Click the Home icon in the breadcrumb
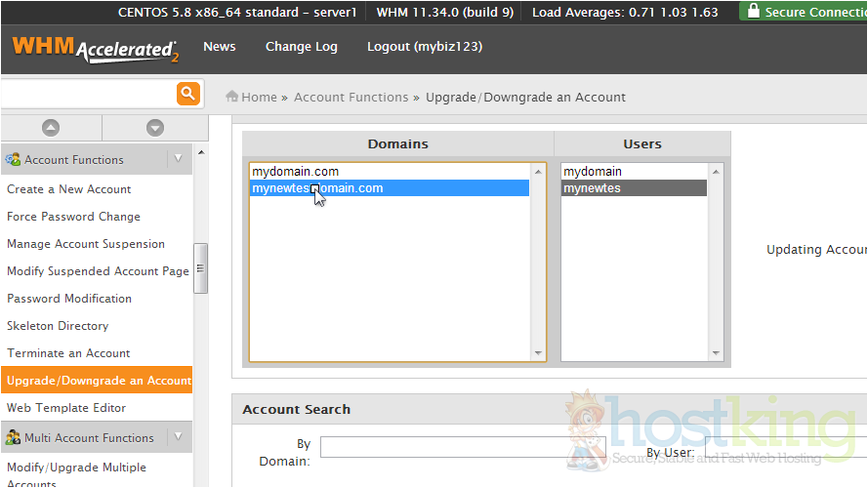 232,97
